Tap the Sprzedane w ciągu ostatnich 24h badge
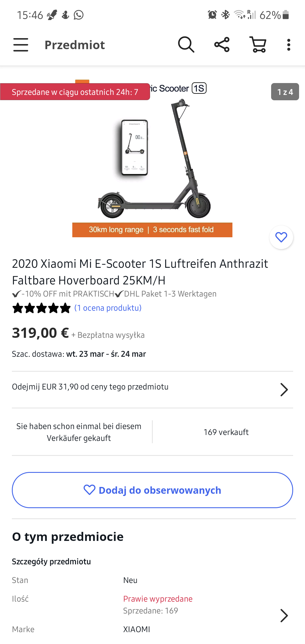Viewport: 305px width, 644px height. pyautogui.click(x=75, y=92)
